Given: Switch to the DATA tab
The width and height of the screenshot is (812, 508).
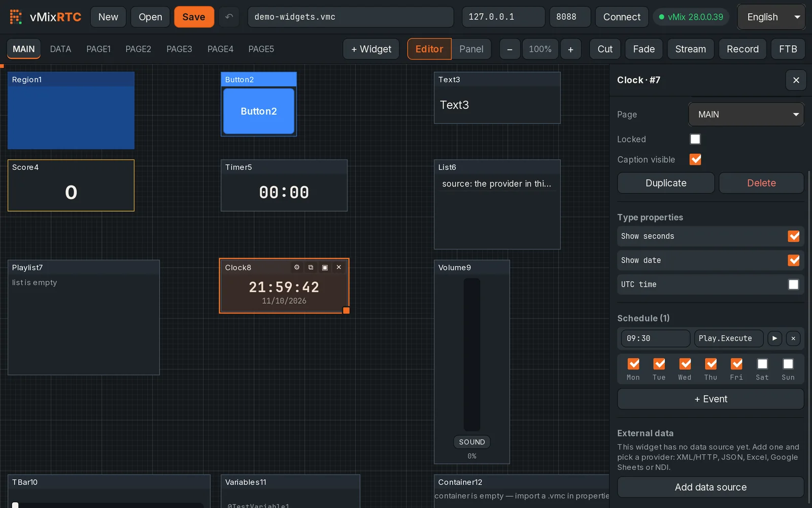Looking at the screenshot, I should (60, 49).
